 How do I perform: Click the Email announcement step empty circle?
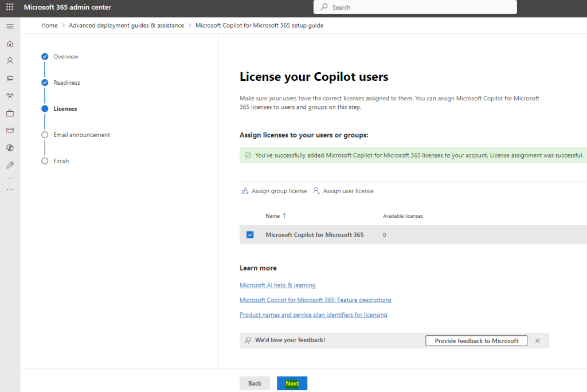coord(45,135)
